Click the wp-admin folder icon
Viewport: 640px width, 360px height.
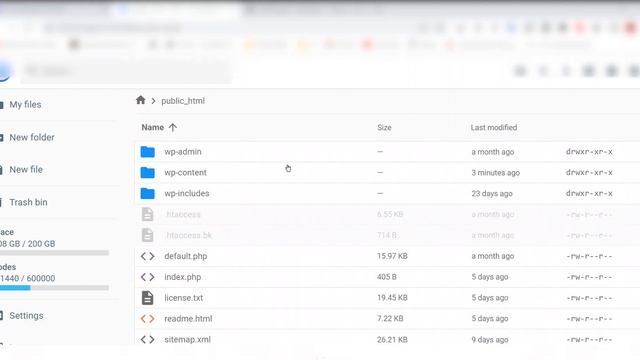(x=148, y=152)
